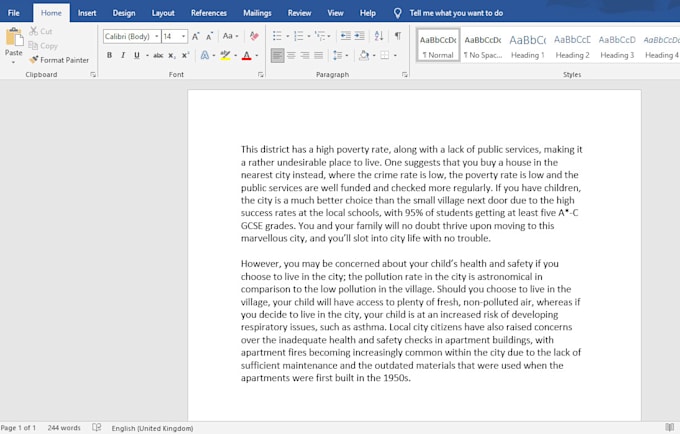Apply red font colour
The width and height of the screenshot is (680, 434).
pos(246,55)
